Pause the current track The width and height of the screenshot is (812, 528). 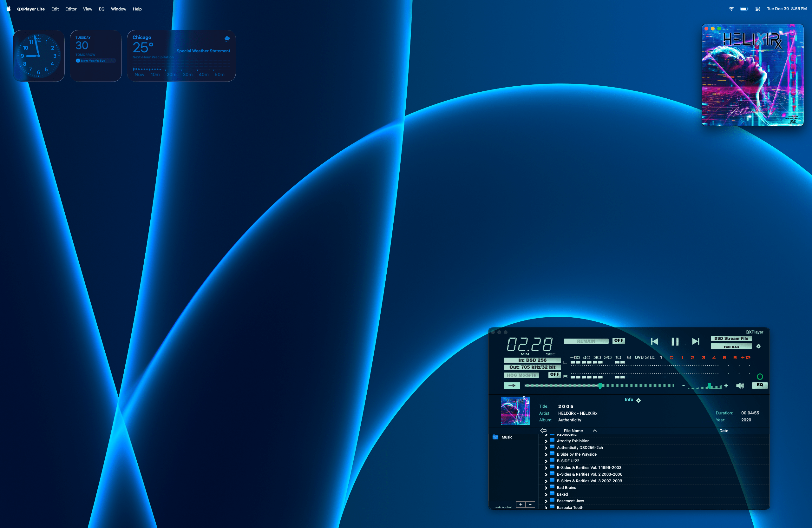(x=675, y=342)
